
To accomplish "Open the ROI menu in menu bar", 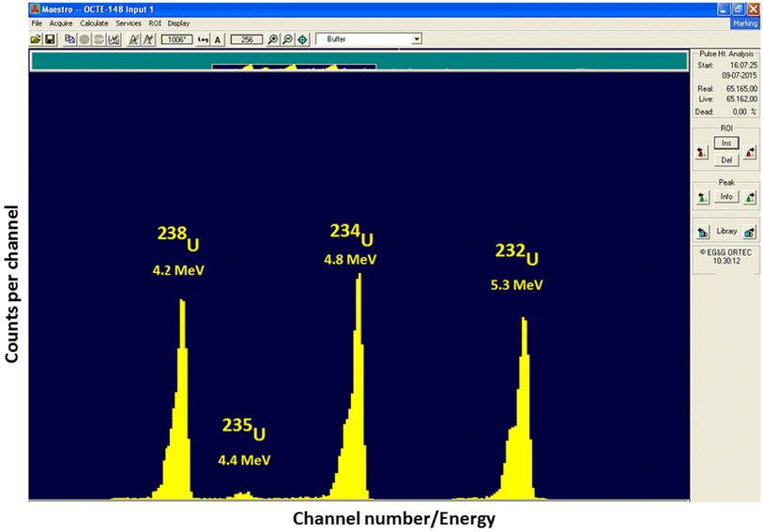I will pyautogui.click(x=156, y=22).
